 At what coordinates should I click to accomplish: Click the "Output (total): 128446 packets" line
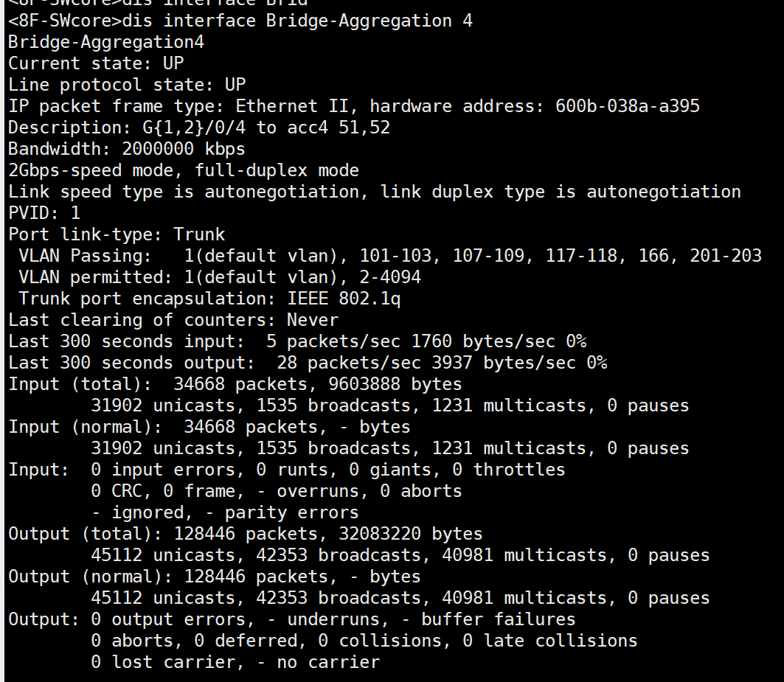pyautogui.click(x=246, y=534)
